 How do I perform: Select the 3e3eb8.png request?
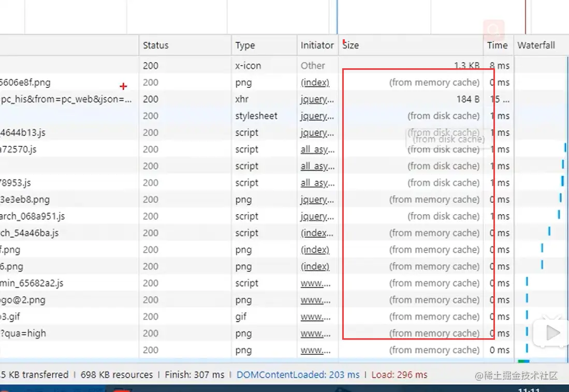tap(25, 200)
